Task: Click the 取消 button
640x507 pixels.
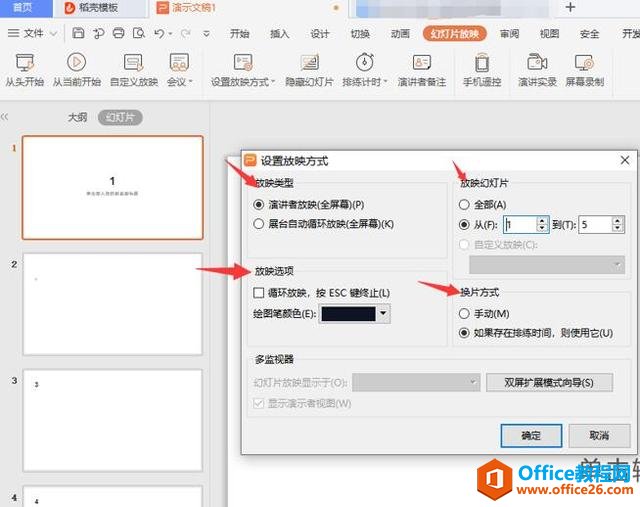Action: [x=599, y=436]
